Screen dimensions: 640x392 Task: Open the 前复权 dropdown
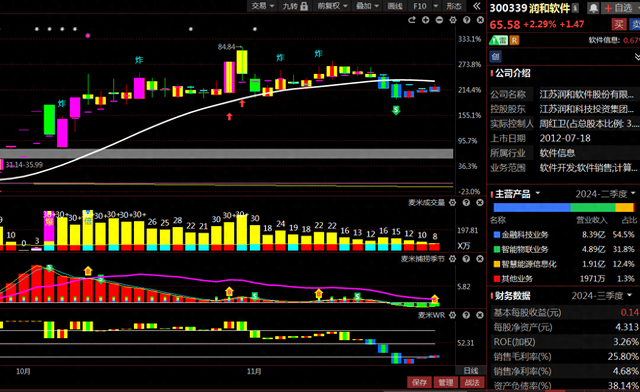(x=333, y=6)
